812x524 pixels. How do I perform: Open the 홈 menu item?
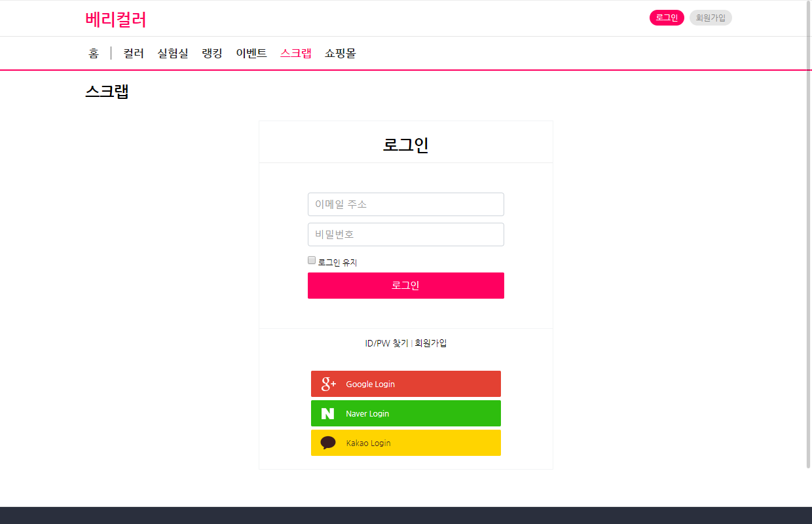coord(94,53)
